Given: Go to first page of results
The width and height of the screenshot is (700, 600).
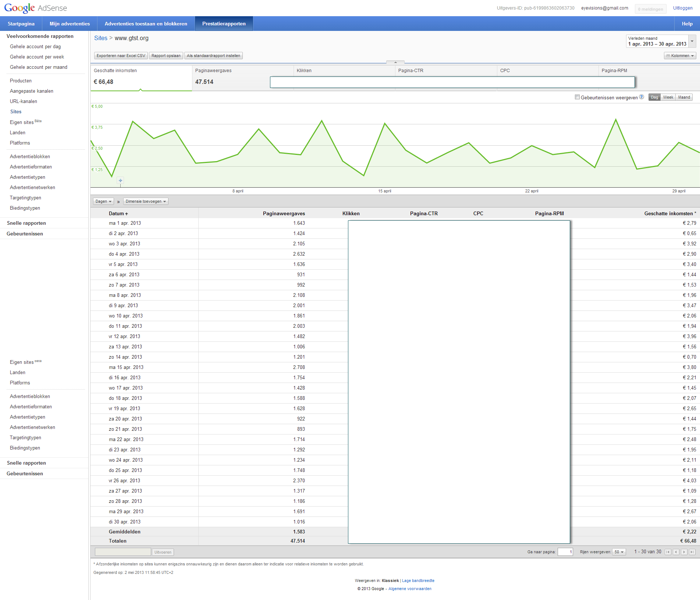Looking at the screenshot, I should point(668,552).
